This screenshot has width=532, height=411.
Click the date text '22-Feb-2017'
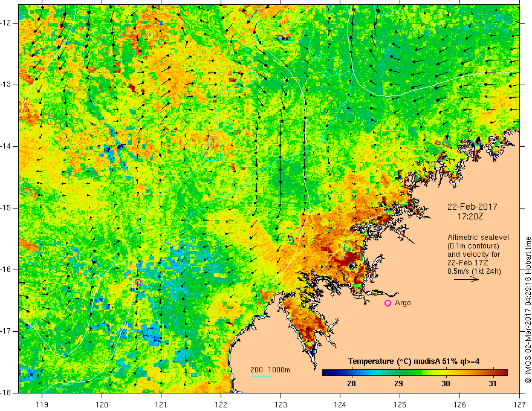[x=472, y=207]
